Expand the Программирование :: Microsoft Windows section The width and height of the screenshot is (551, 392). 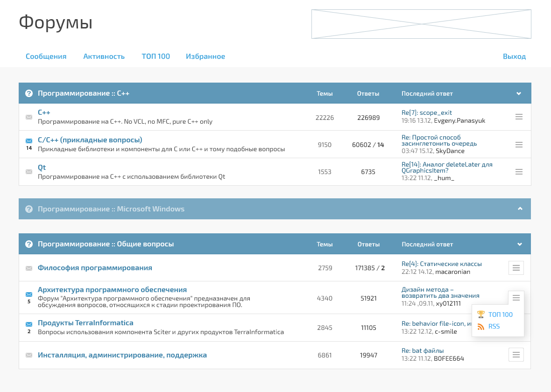520,209
